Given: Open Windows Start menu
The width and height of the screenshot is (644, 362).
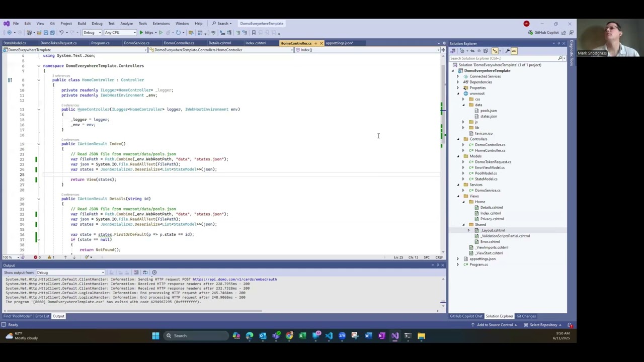Looking at the screenshot, I should (155, 336).
